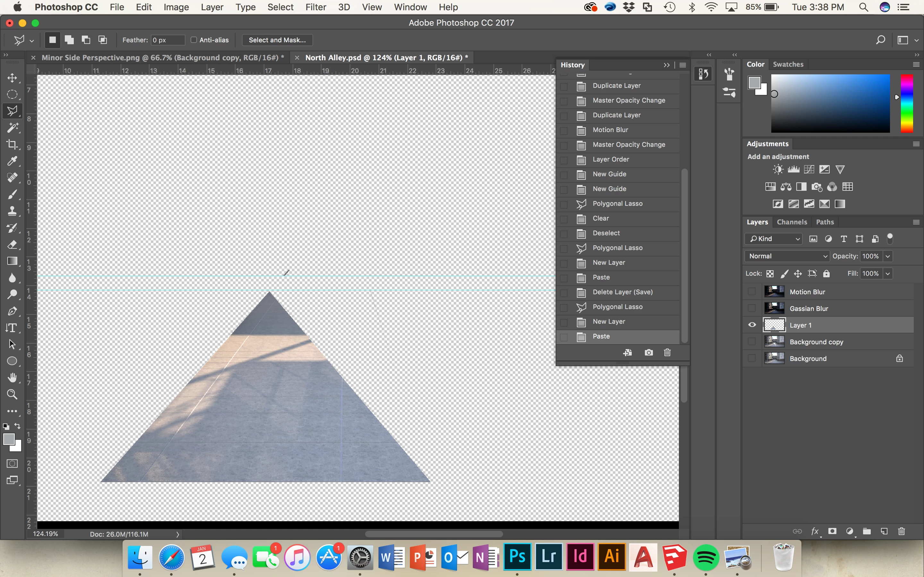
Task: Delete layer using Layers panel trash icon
Action: tap(902, 531)
